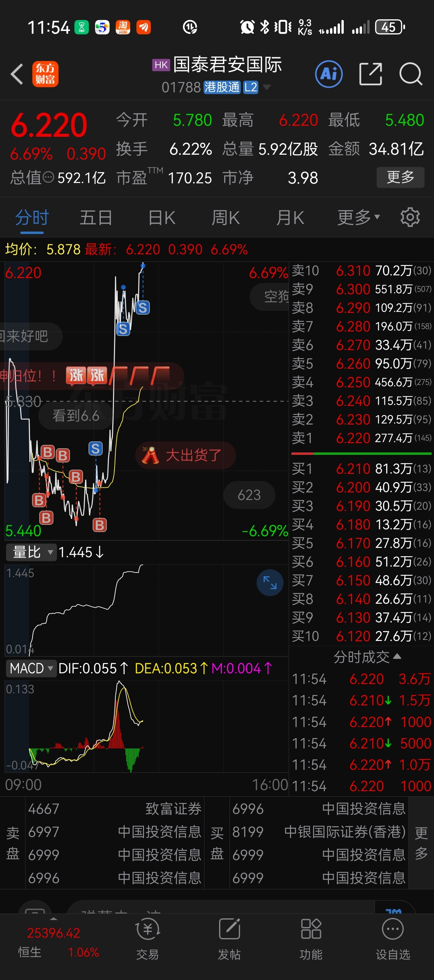Switch to 月K tab
The width and height of the screenshot is (434, 980).
[x=290, y=218]
